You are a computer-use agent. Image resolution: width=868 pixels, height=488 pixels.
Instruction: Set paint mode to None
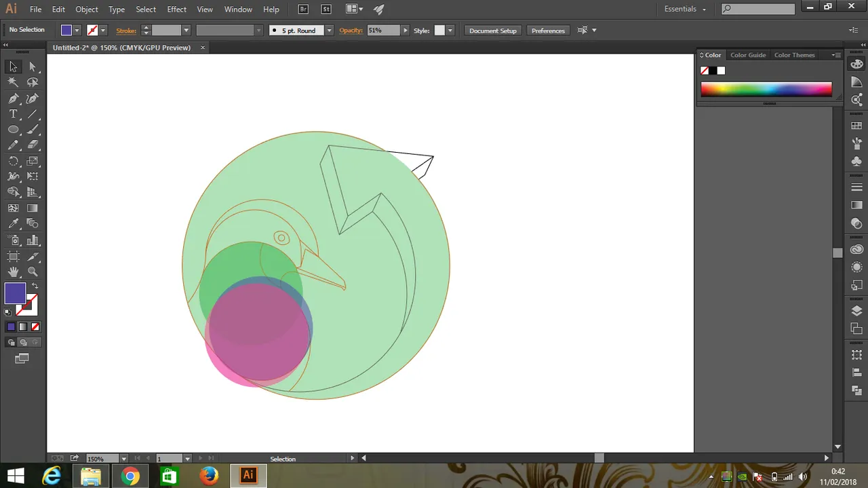point(34,326)
